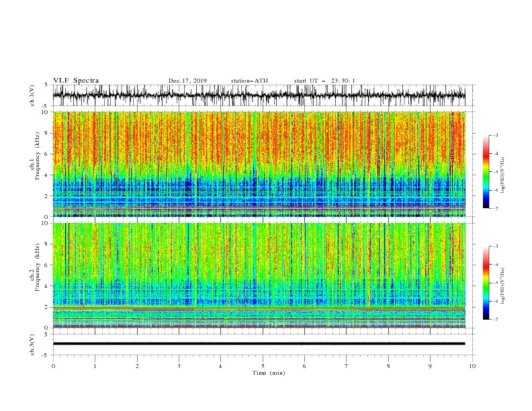The height and width of the screenshot is (411, 532).
Task: Click the ch.2 frequency axis tick "8"
Action: (x=47, y=244)
